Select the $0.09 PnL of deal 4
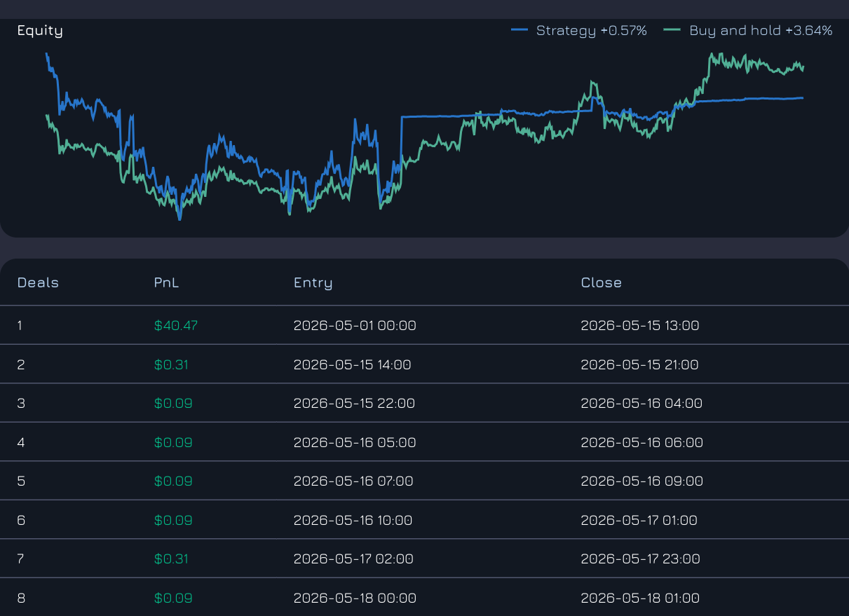The width and height of the screenshot is (849, 616). click(173, 442)
